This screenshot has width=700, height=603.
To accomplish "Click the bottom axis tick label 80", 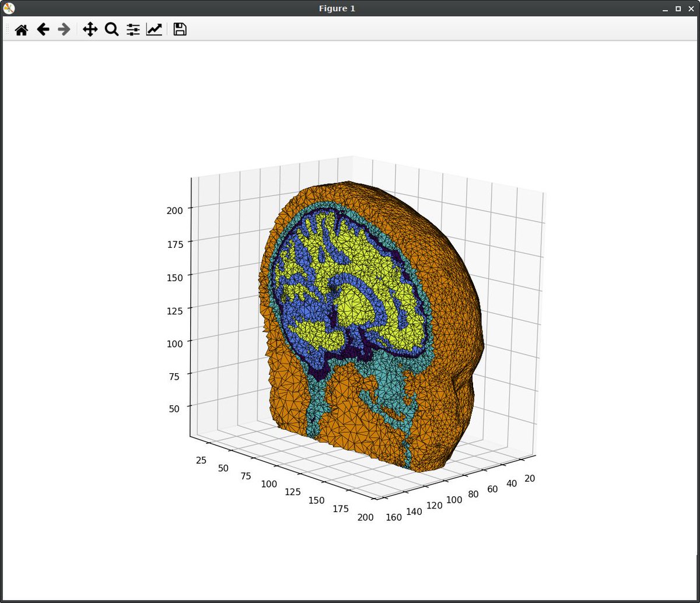I will point(473,495).
